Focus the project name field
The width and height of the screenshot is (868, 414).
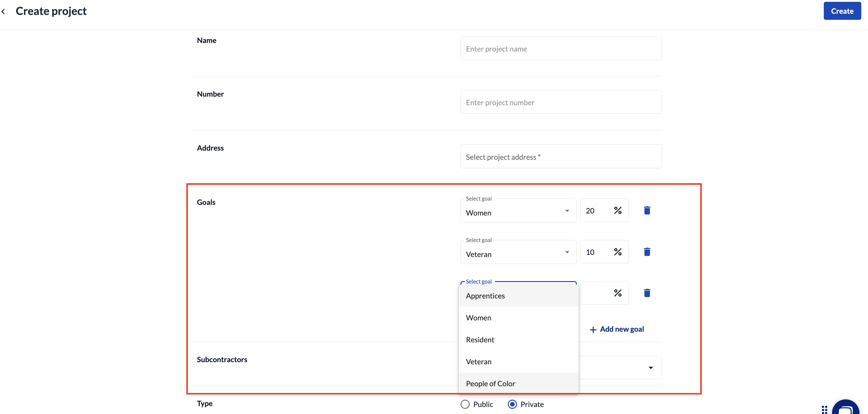coord(560,49)
